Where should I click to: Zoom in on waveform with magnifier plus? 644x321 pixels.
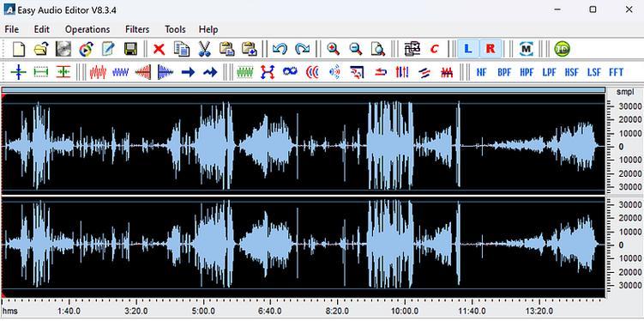click(333, 49)
